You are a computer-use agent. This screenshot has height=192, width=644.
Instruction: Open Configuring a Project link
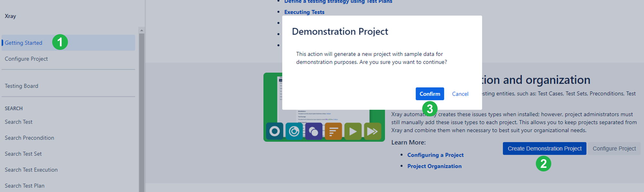[435, 155]
